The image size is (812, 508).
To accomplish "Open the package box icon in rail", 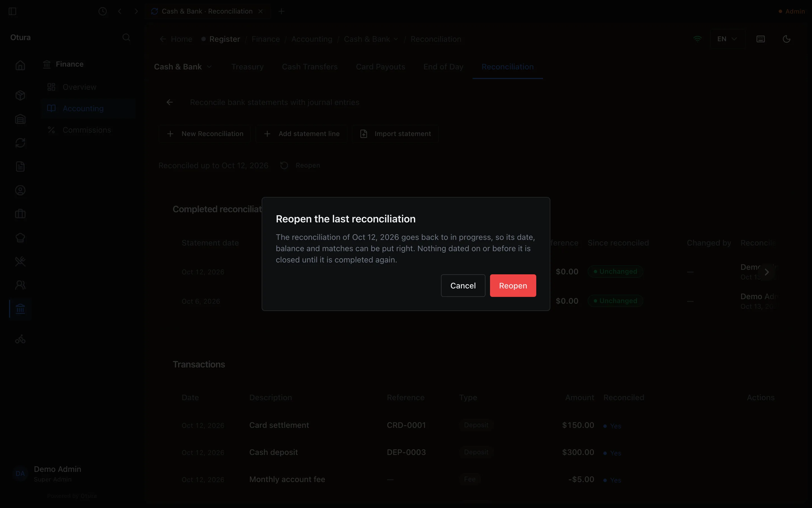I will point(20,95).
